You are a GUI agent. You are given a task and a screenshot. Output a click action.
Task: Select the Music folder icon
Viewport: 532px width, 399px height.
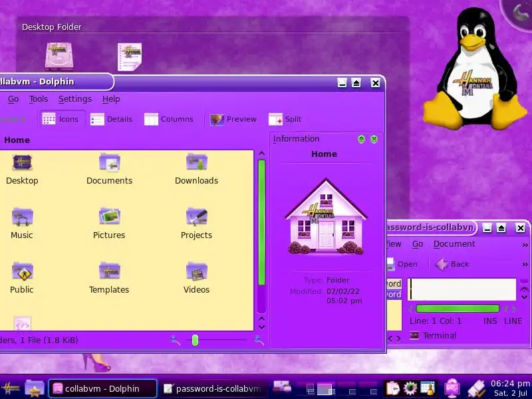tap(22, 224)
